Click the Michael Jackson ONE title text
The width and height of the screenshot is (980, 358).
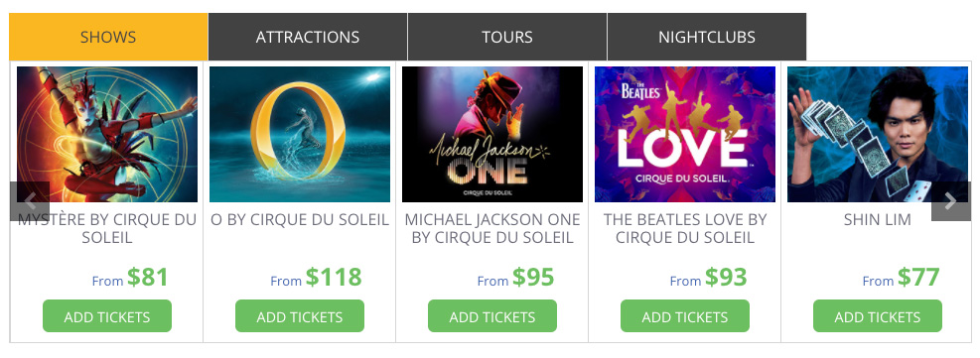491,228
